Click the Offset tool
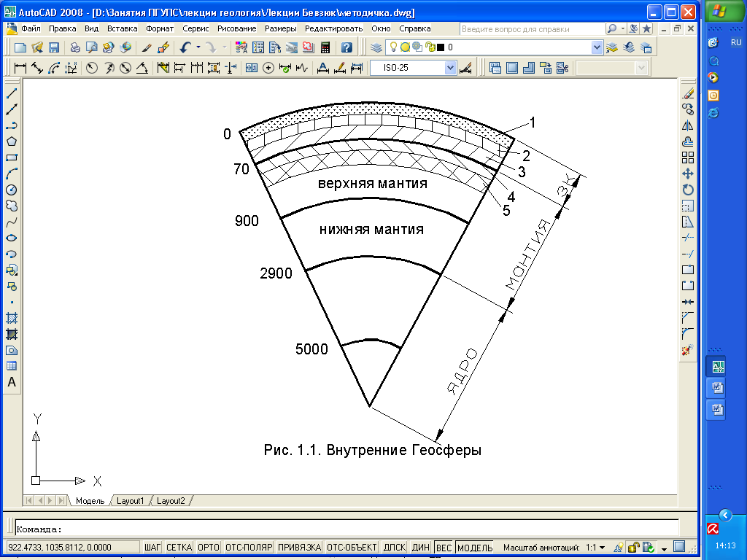 pos(687,141)
